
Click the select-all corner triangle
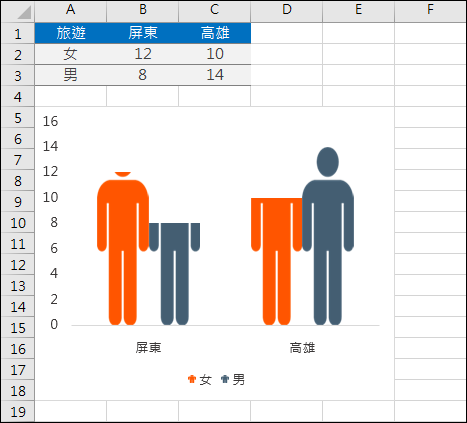[24, 12]
